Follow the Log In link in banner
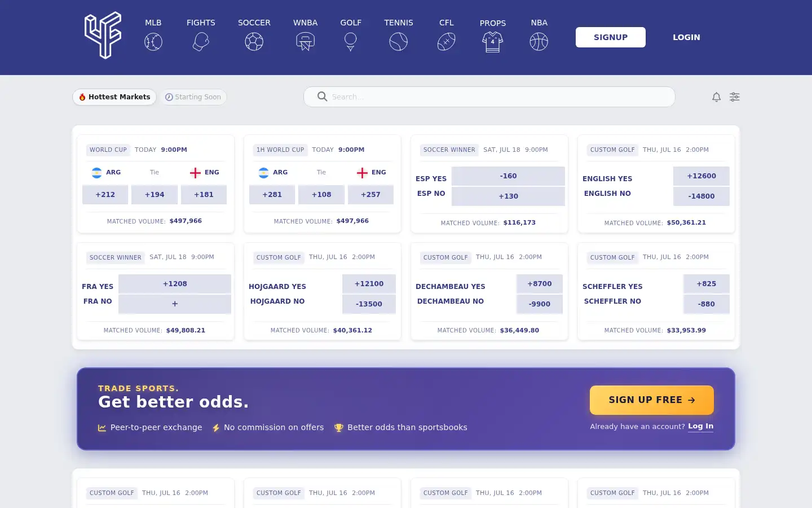 pos(700,426)
